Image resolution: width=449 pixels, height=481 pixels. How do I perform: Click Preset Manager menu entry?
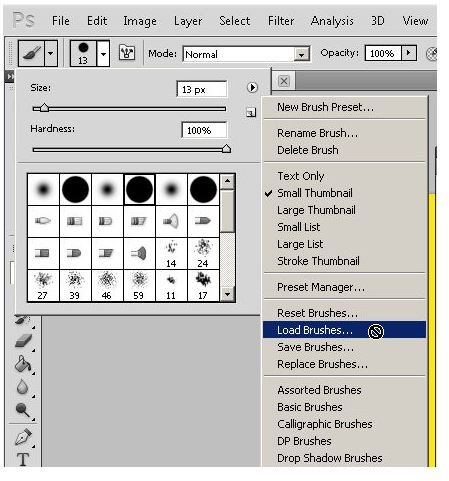[x=321, y=287]
